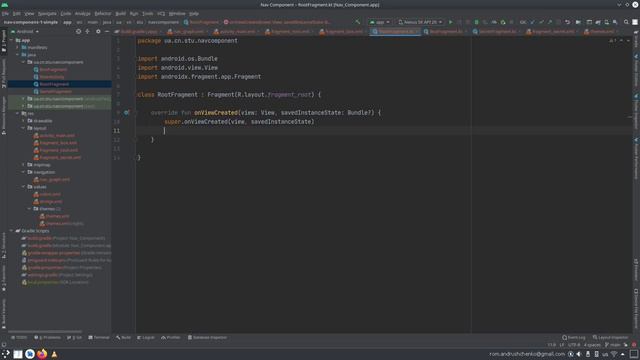Open the Event Log
This screenshot has width=640, height=360.
point(573,338)
